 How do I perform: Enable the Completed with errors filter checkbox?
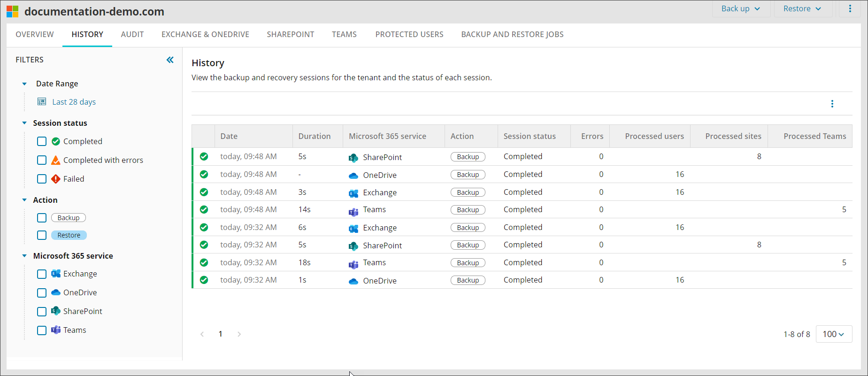pyautogui.click(x=42, y=160)
